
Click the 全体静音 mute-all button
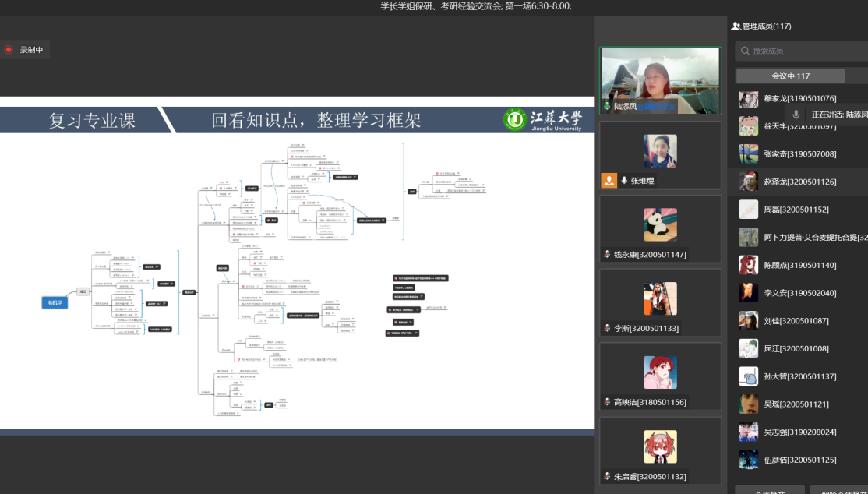(770, 491)
